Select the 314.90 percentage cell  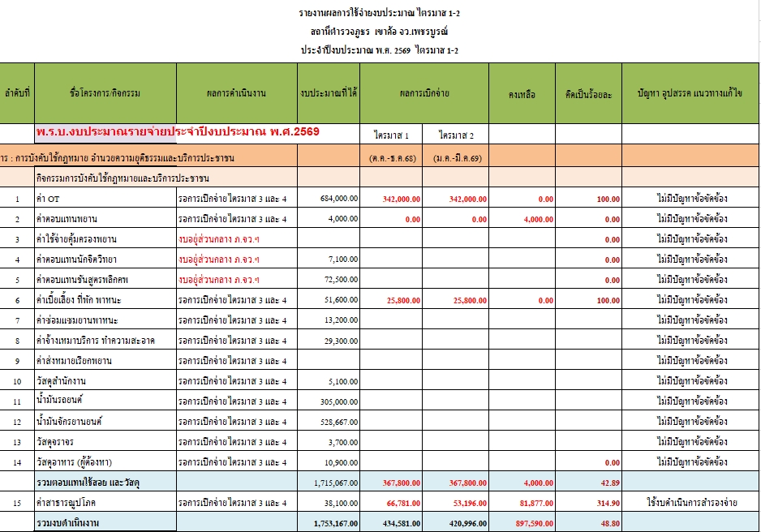pyautogui.click(x=589, y=503)
